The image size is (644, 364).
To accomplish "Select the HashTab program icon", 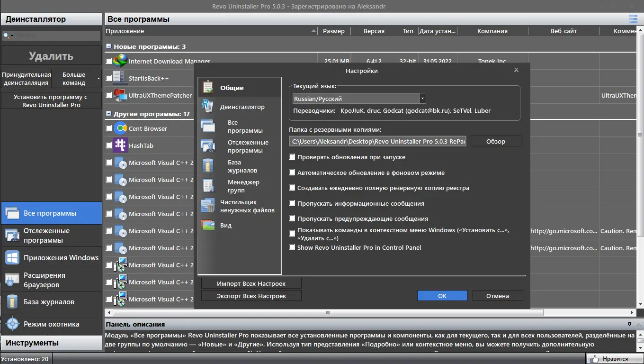I will pos(120,146).
